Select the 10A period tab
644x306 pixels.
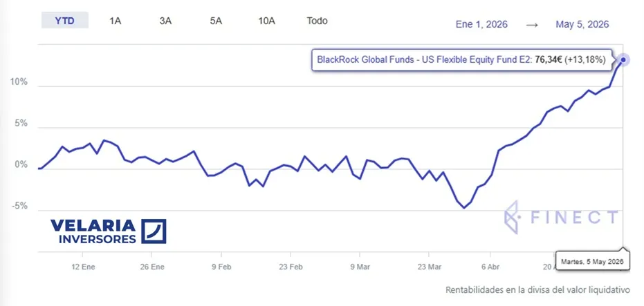tap(266, 21)
